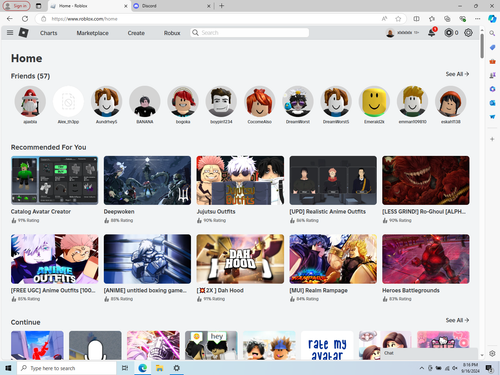Screen dimensions: 500x375
Task: Open the Edge sidebar Outlook icon
Action: point(492,103)
